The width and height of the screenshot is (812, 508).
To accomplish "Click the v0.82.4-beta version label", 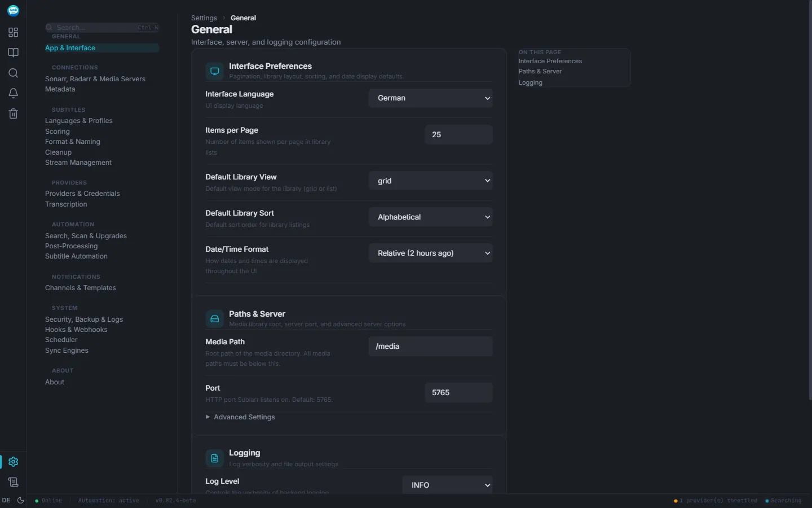I will coord(176,501).
